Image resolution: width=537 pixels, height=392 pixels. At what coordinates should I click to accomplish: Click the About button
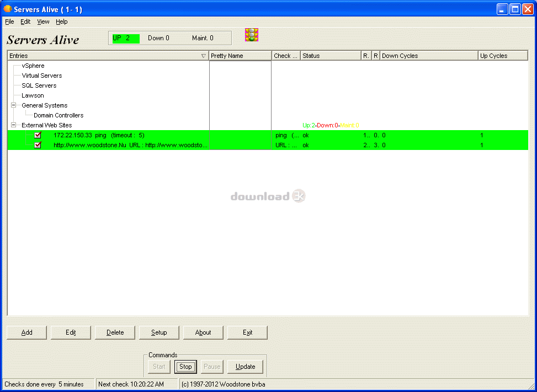[203, 332]
